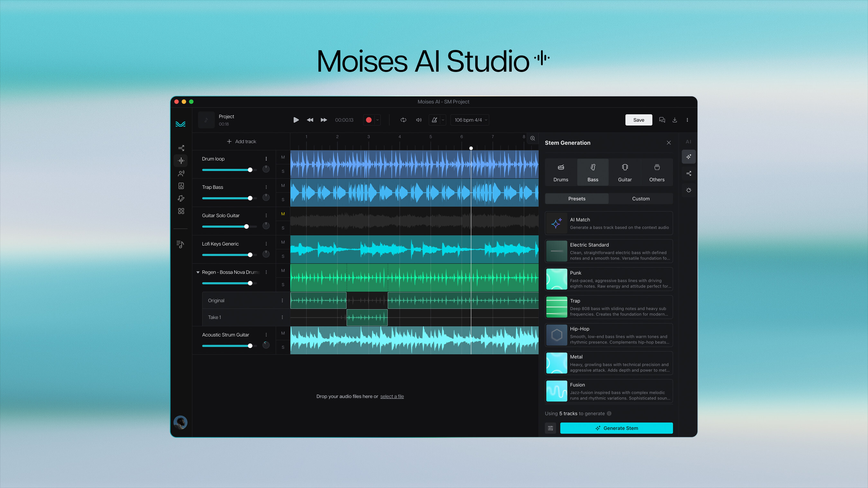
Task: Click the play button in transport bar
Action: pos(296,120)
